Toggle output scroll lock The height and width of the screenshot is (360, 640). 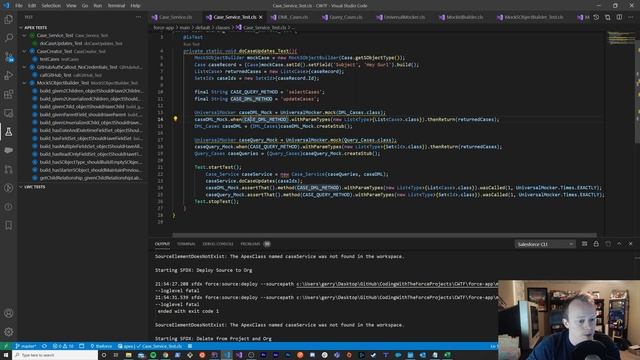click(596, 244)
